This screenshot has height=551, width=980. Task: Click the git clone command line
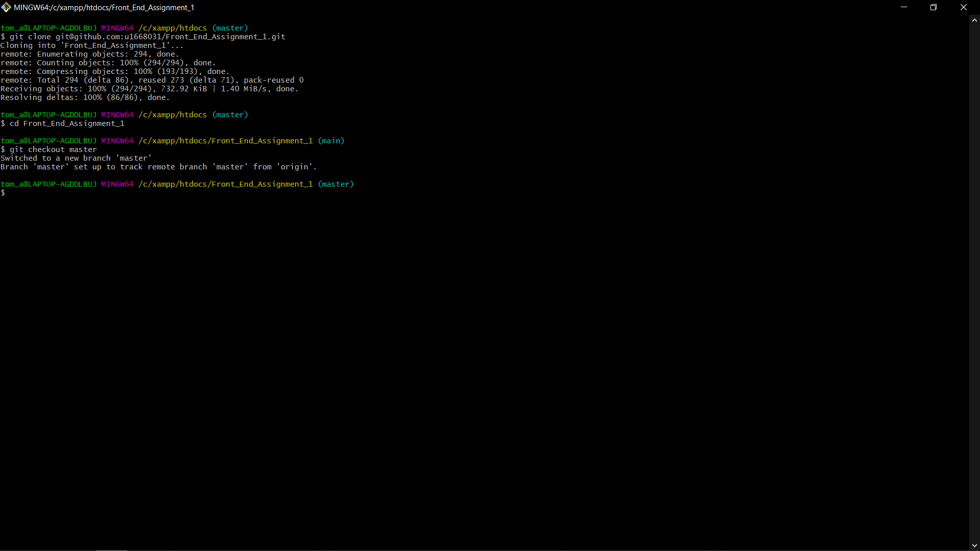click(143, 36)
